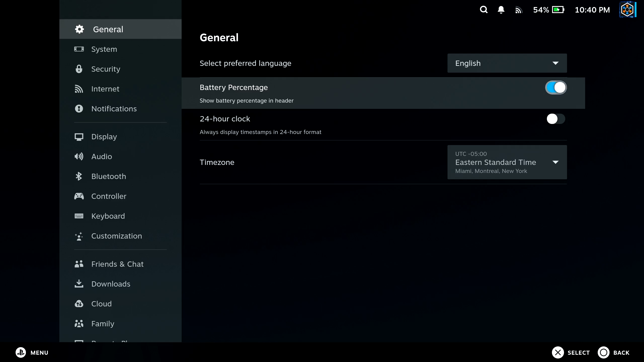Click the Wi-Fi signal icon in header
Image resolution: width=644 pixels, height=362 pixels.
(518, 10)
